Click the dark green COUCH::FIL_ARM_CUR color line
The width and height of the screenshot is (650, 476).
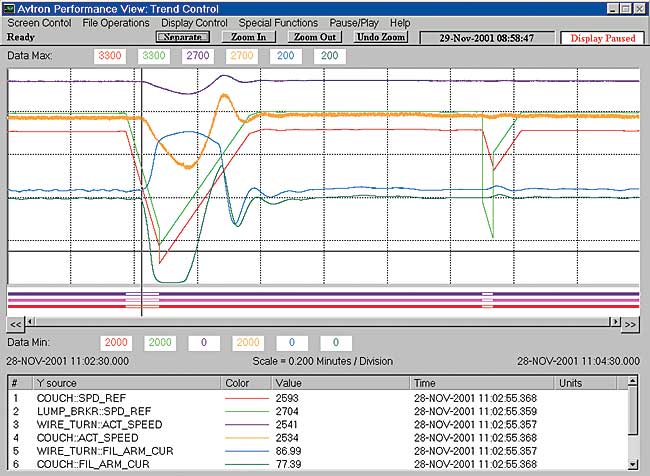[x=247, y=465]
